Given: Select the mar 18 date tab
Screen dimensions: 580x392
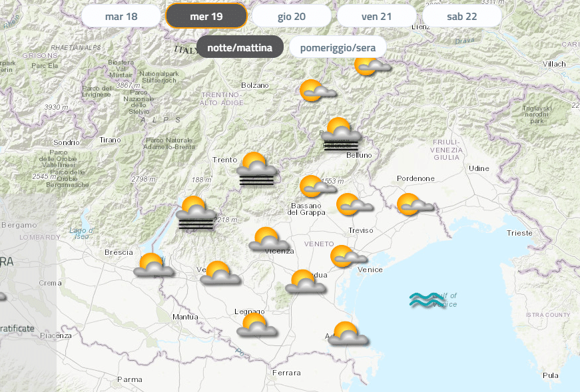Looking at the screenshot, I should [121, 16].
